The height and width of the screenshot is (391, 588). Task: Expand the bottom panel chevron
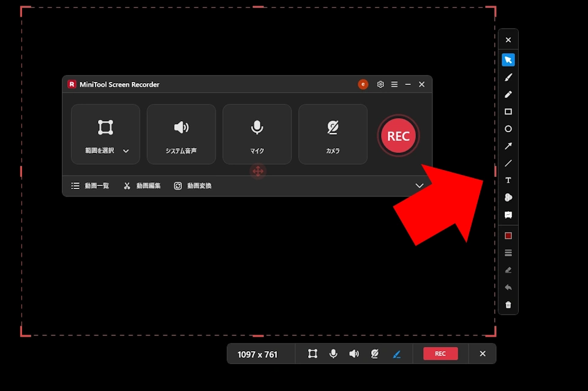click(420, 185)
